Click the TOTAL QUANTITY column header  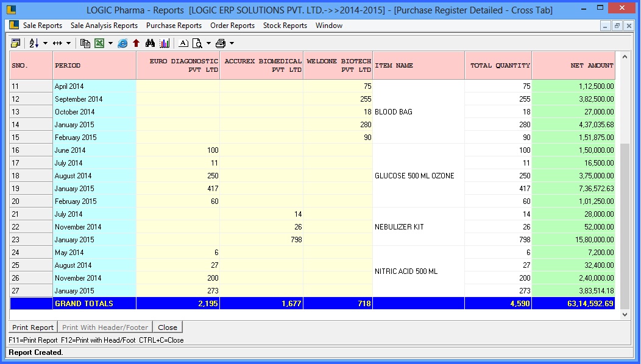click(498, 65)
